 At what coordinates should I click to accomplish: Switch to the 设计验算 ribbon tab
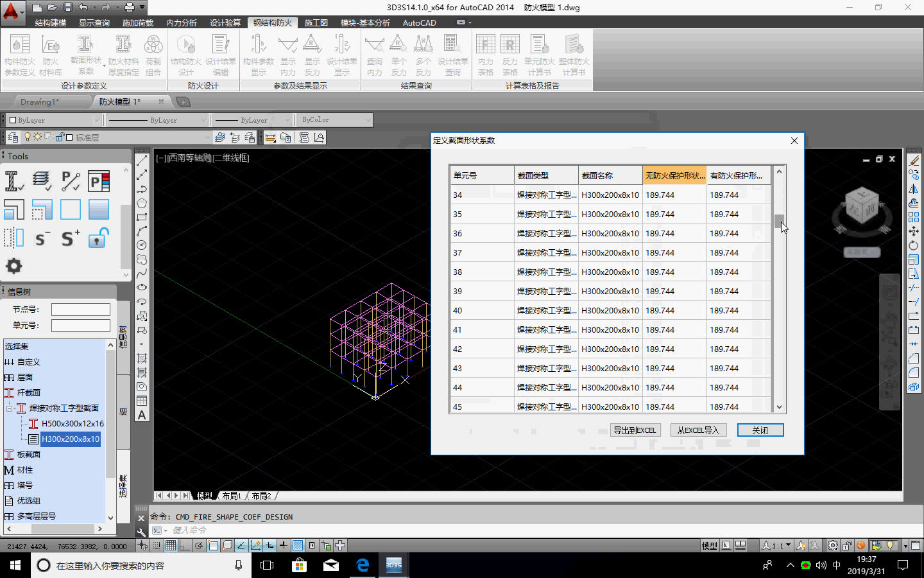[x=225, y=22]
